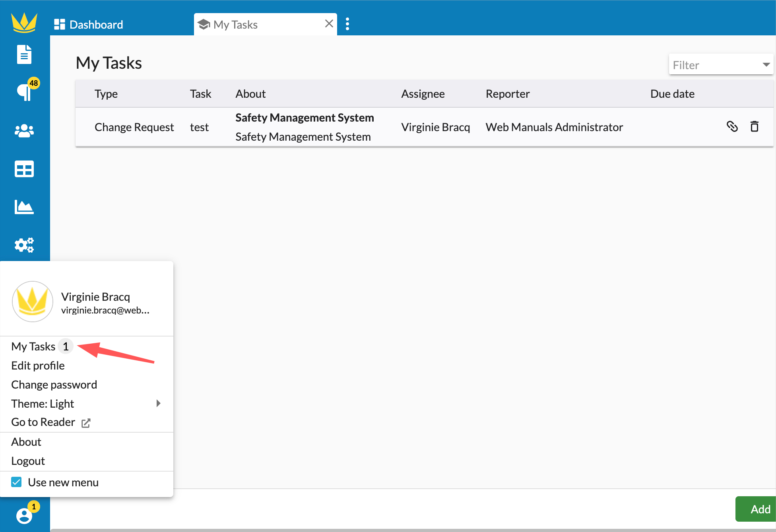Click the Change Request type cell

[134, 127]
